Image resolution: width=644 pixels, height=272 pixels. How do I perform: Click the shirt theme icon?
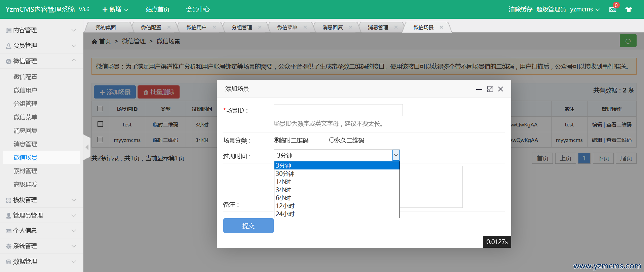(x=629, y=9)
